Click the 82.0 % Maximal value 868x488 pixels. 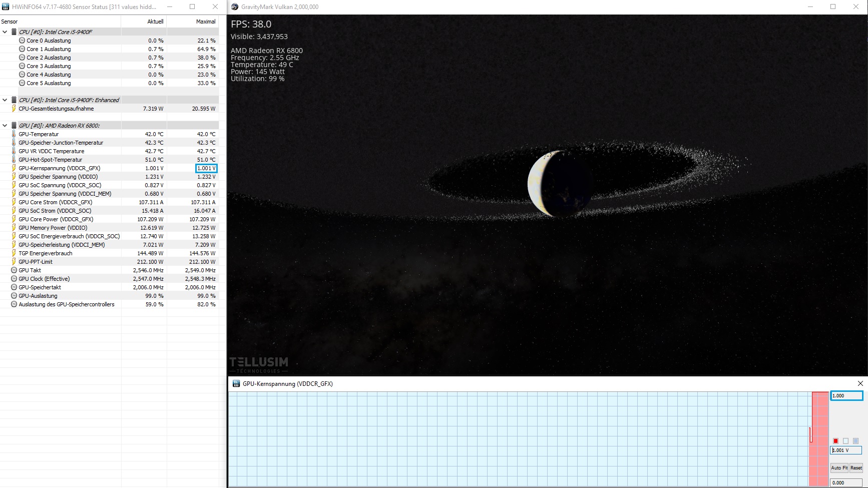point(206,304)
